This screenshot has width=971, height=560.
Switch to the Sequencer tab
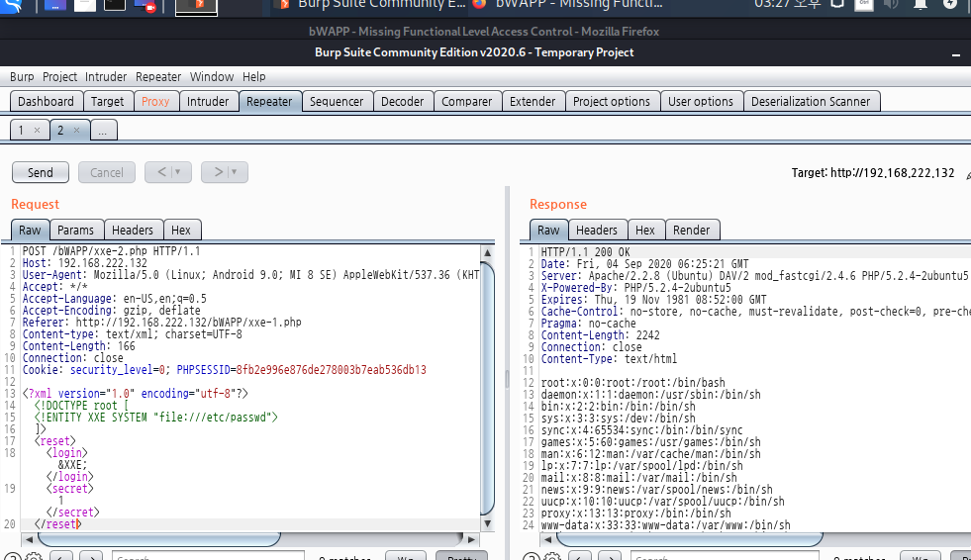point(337,102)
